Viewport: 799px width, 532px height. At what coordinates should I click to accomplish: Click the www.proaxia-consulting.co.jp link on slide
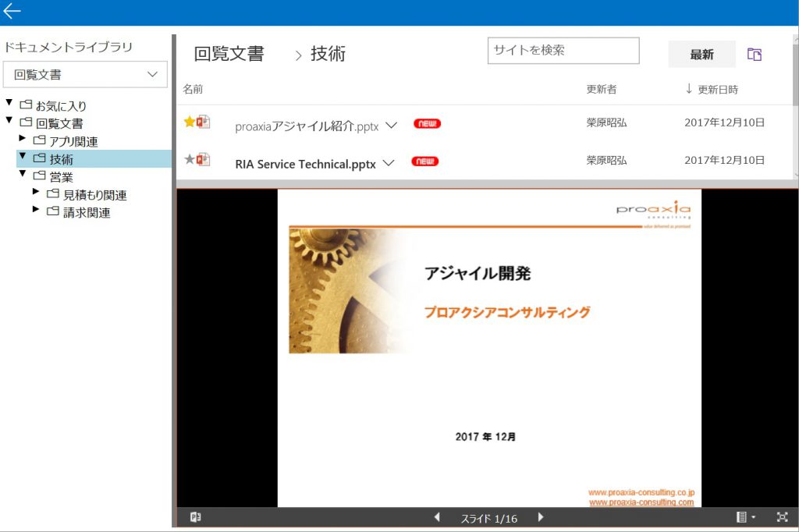point(641,492)
